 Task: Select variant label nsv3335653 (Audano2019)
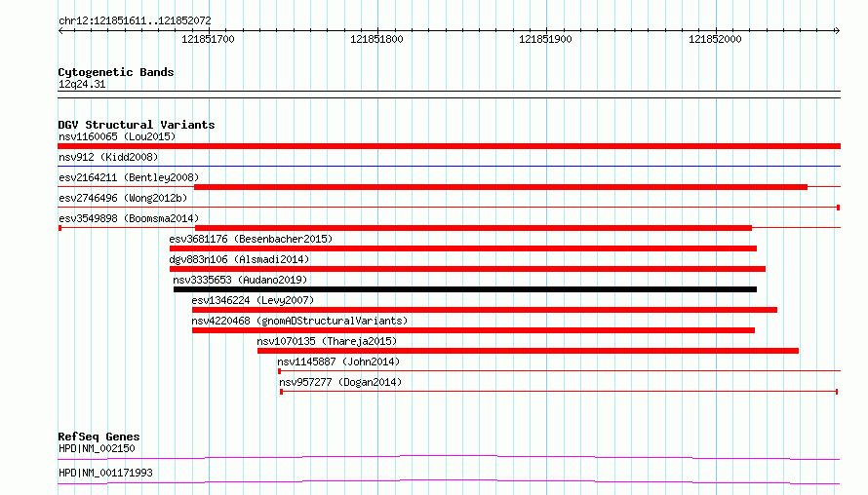pos(240,280)
